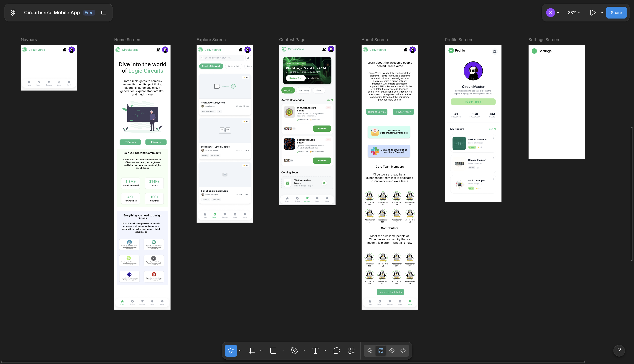The width and height of the screenshot is (634, 364).
Task: Click the reminder bell on FPGA Masterclass Contest
Action: [x=324, y=183]
